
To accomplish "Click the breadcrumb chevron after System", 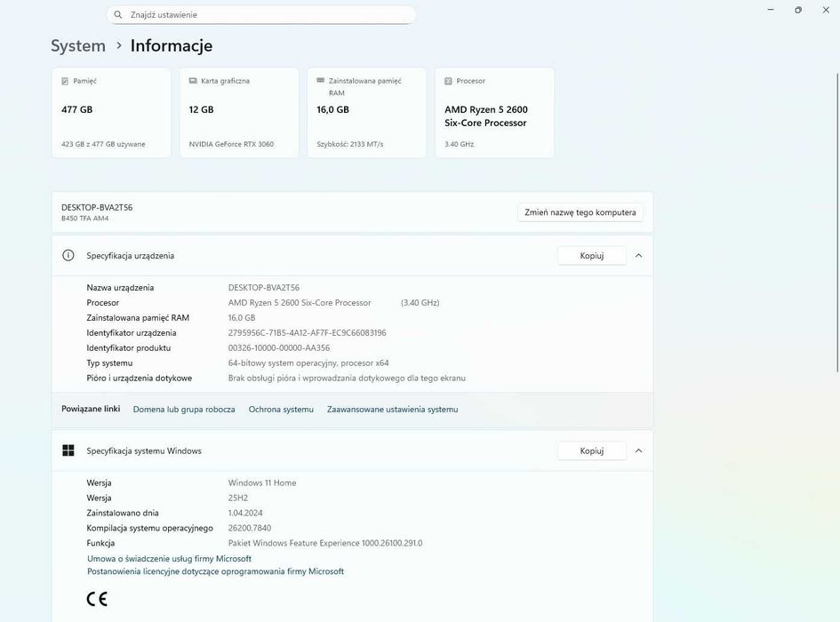I will point(119,45).
